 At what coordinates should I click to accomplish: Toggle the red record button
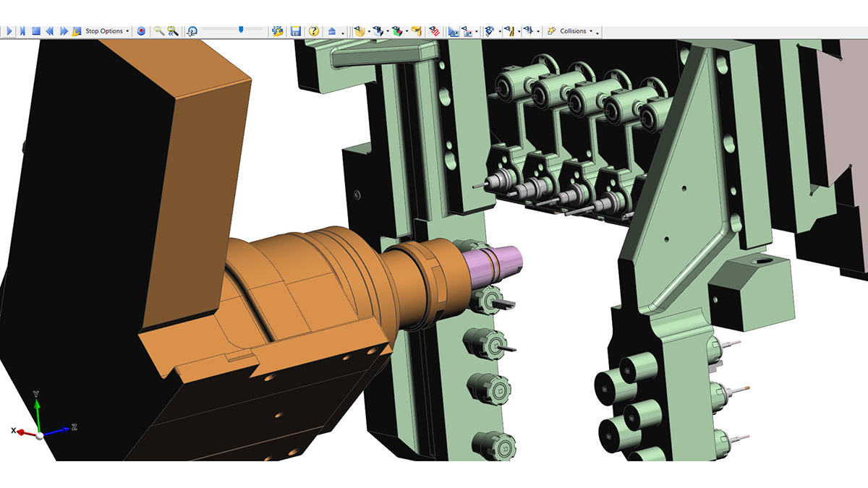point(141,31)
